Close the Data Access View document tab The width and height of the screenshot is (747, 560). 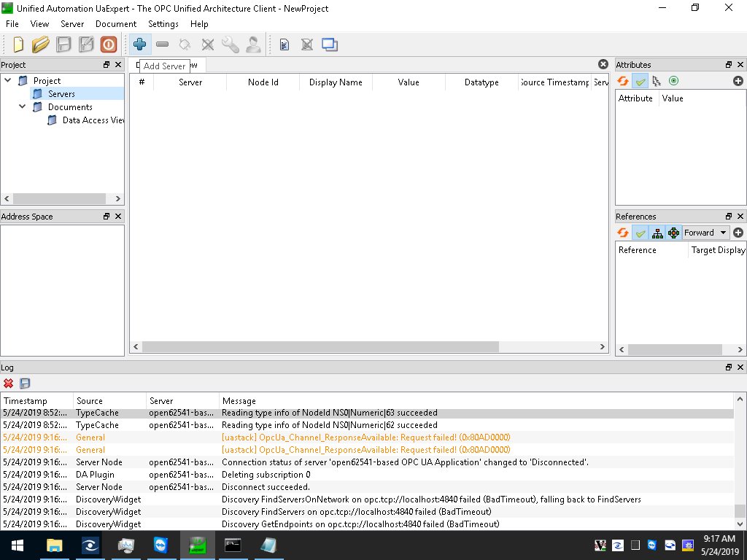(x=603, y=64)
